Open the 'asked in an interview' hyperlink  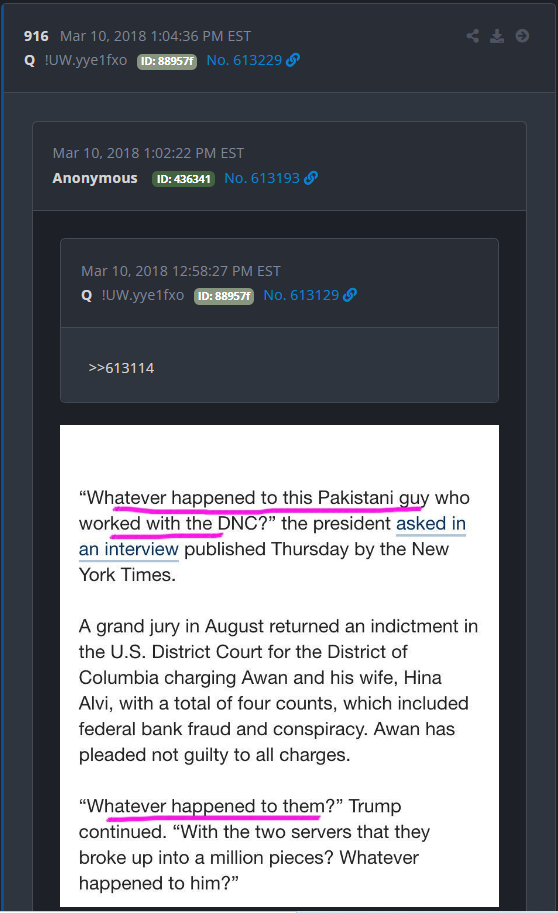pyautogui.click(x=431, y=523)
